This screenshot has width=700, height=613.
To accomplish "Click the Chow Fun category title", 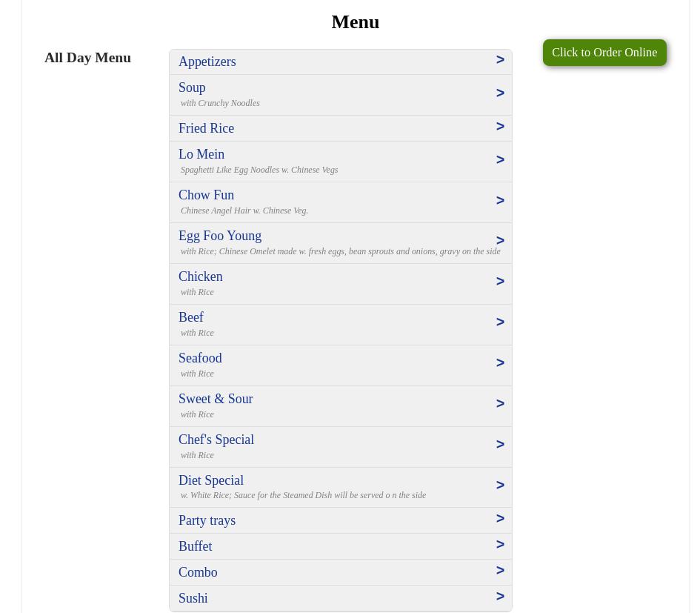I will click(206, 195).
